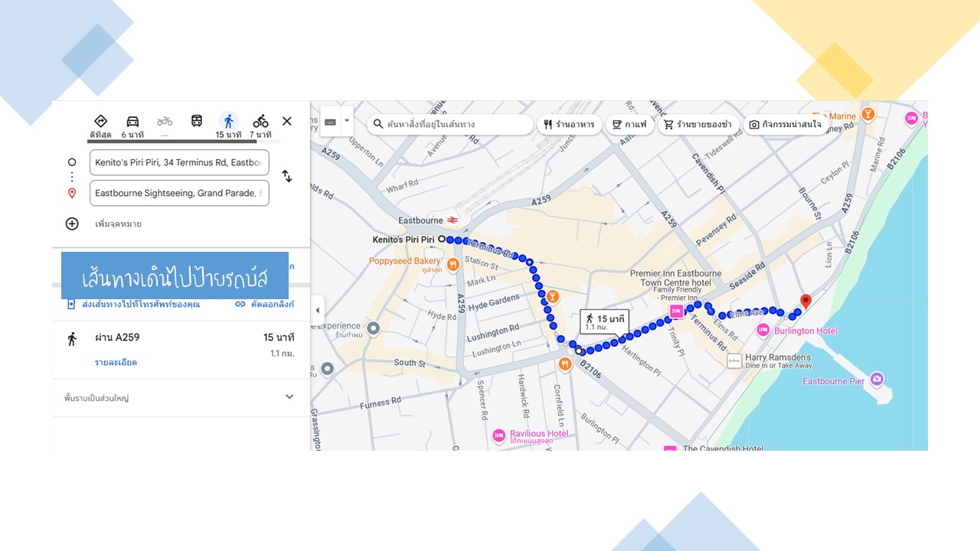Image resolution: width=980 pixels, height=551 pixels.
Task: Click the Premier Inn Eastbourne Town Centre label
Action: click(676, 278)
